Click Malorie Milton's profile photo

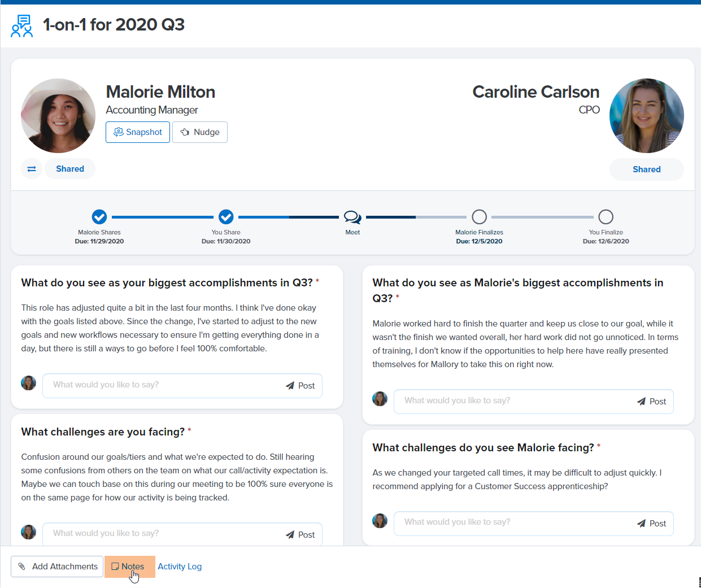58,116
